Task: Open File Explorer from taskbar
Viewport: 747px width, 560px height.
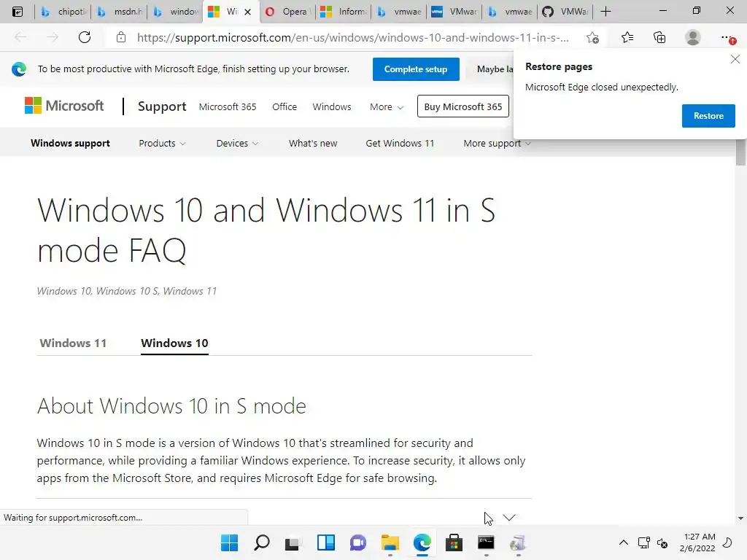Action: pyautogui.click(x=390, y=542)
